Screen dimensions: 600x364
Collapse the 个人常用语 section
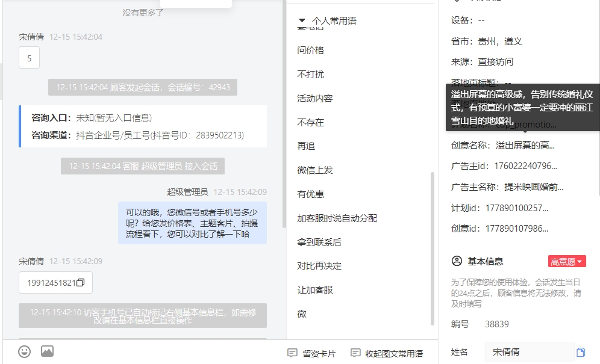[302, 20]
